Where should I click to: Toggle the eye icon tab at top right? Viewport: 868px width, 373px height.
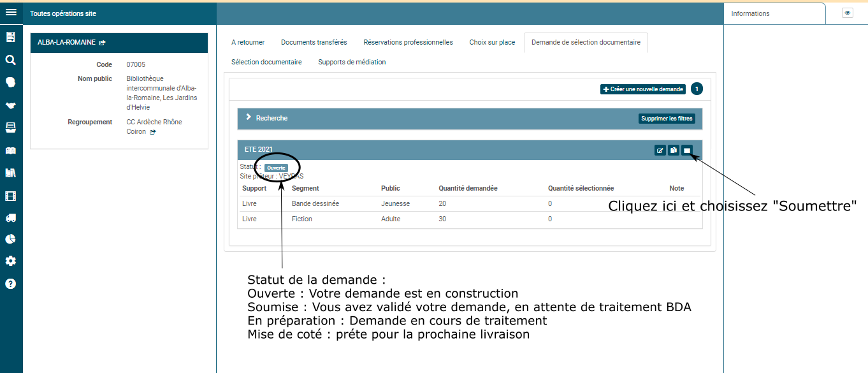click(847, 13)
